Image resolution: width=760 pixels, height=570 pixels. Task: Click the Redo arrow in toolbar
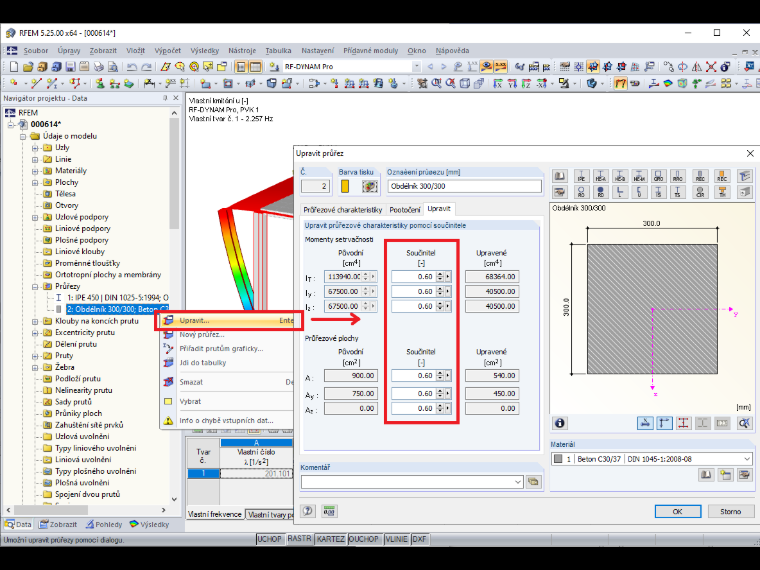pyautogui.click(x=146, y=67)
